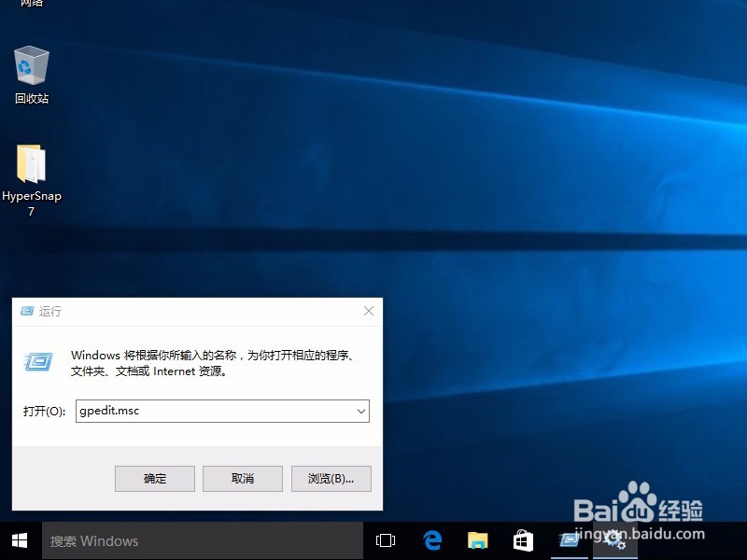The height and width of the screenshot is (560, 747).
Task: Click the 网络 desktop icon label
Action: (x=32, y=4)
